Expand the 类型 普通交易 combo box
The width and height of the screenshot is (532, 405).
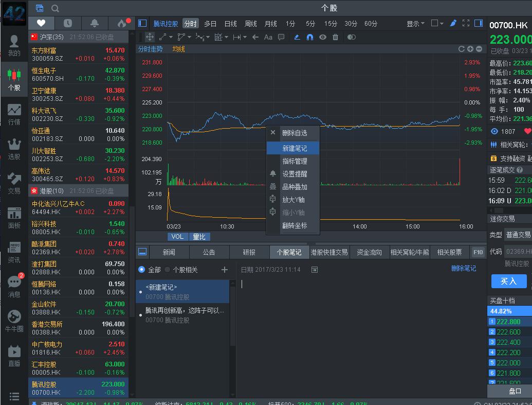(517, 235)
